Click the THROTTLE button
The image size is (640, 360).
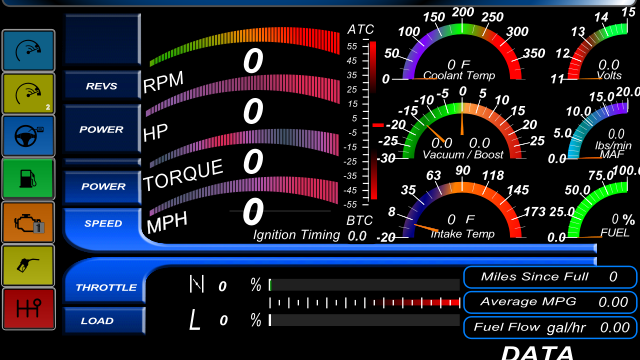(105, 287)
